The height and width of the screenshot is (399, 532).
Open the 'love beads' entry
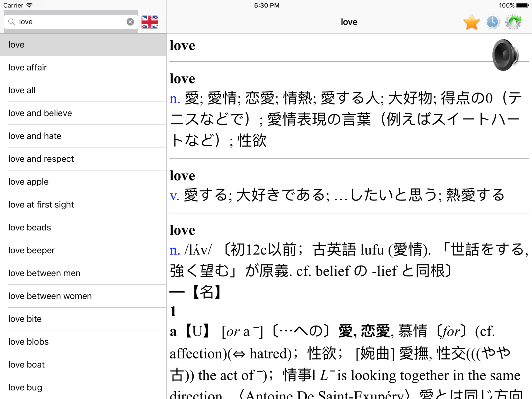pyautogui.click(x=30, y=228)
